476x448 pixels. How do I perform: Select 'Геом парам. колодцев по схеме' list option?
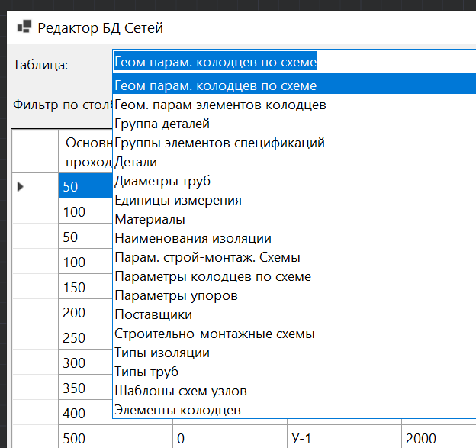click(x=216, y=85)
